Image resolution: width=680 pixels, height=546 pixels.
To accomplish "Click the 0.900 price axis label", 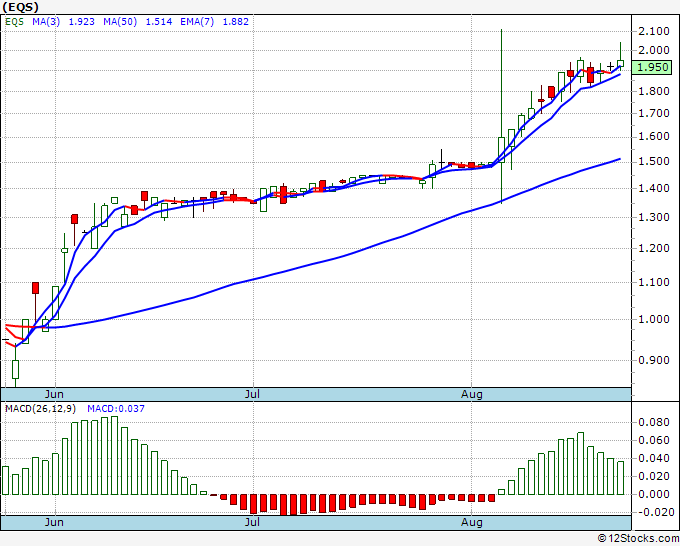I will [654, 360].
